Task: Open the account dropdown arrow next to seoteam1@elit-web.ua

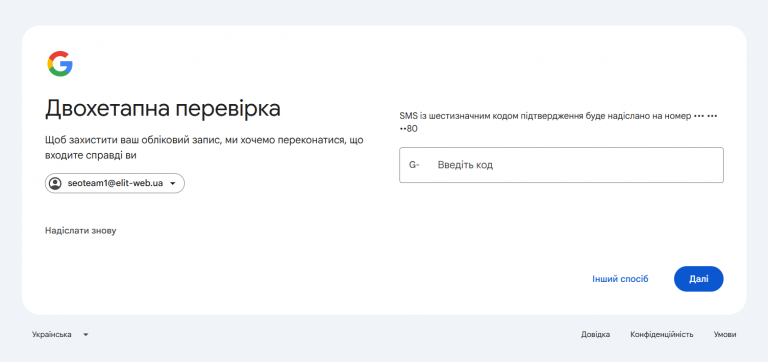Action: [172, 184]
